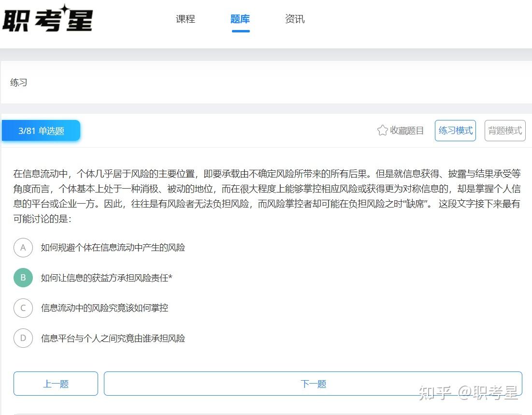The width and height of the screenshot is (532, 415).
Task: Switch to 练习模式
Action: (x=455, y=131)
